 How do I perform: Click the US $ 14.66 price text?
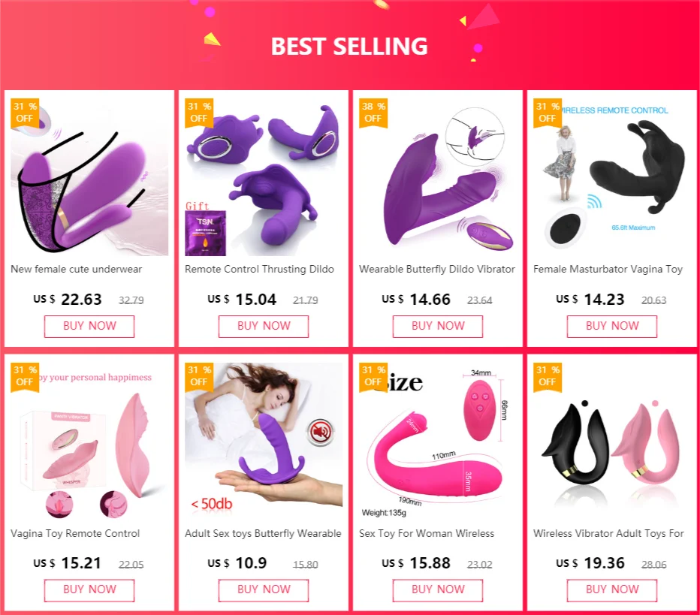416,299
